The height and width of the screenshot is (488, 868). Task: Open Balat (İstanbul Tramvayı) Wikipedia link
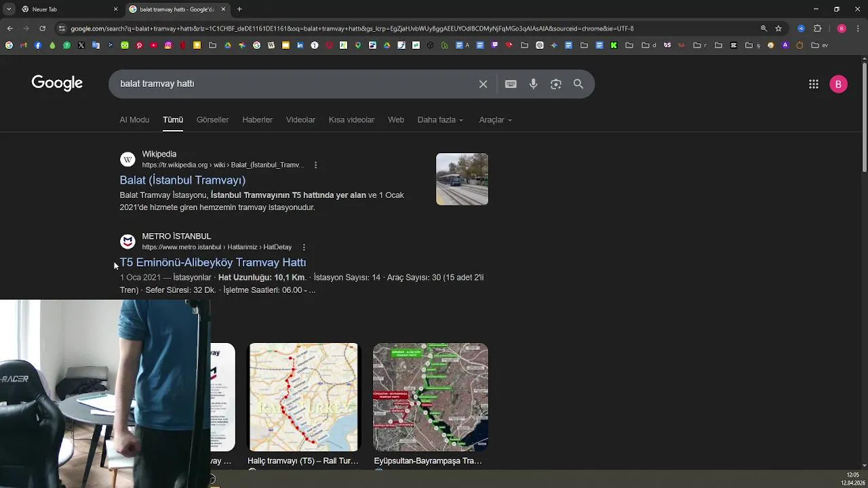pos(182,180)
